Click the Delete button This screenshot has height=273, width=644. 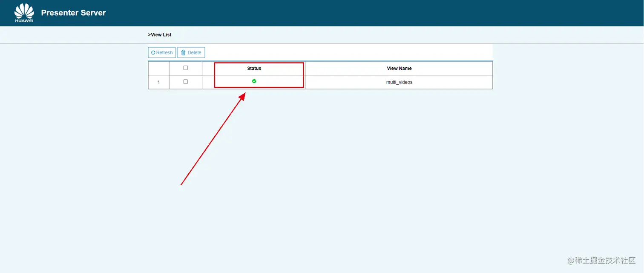191,52
